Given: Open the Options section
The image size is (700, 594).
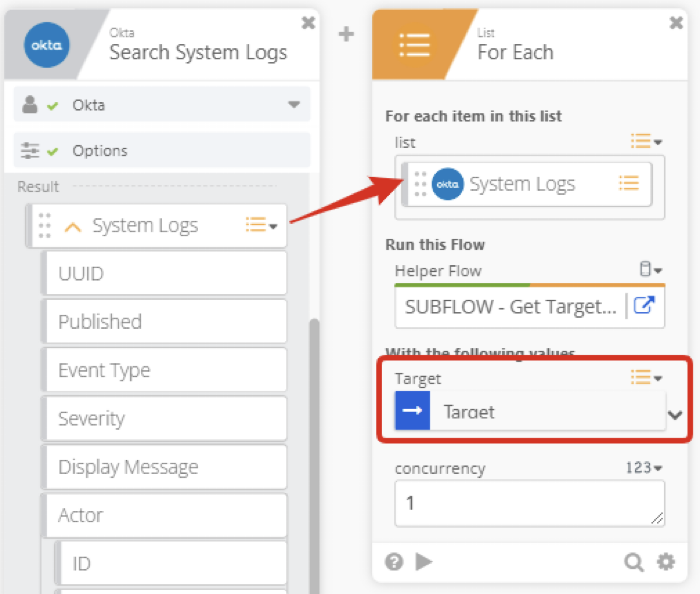Looking at the screenshot, I should click(x=162, y=151).
